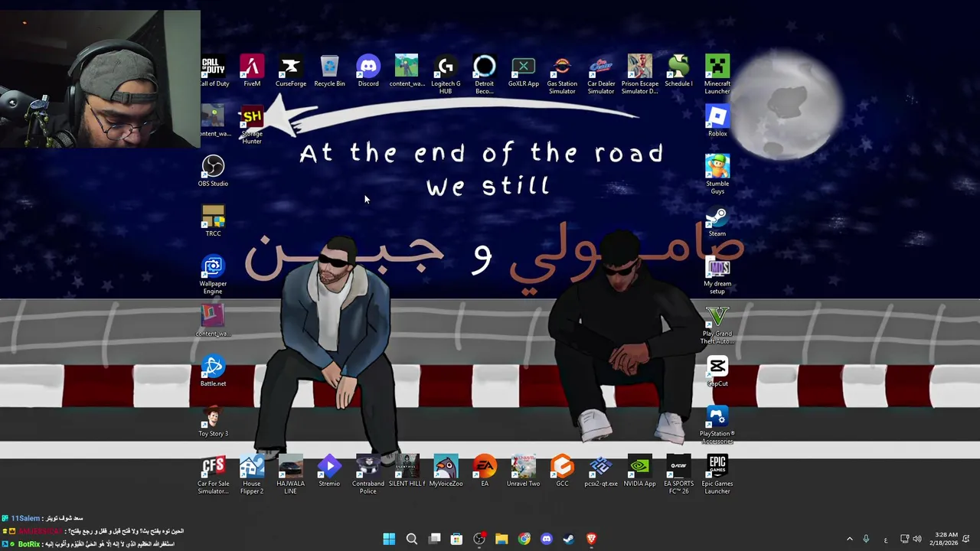Open the Discord desktop shortcut
Image resolution: width=980 pixels, height=551 pixels.
tap(368, 71)
